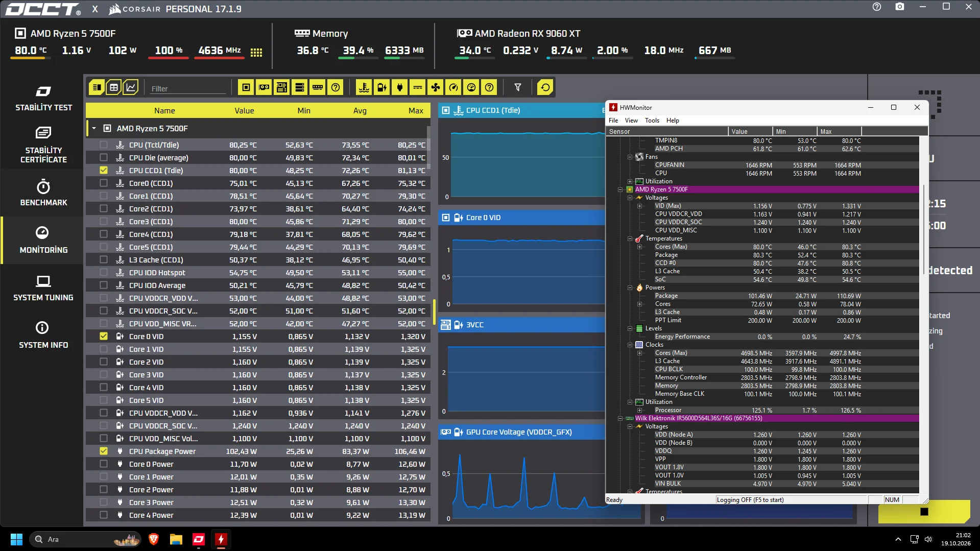The image size is (980, 551).
Task: Reset sensor min/max with refresh icon
Action: tap(545, 87)
